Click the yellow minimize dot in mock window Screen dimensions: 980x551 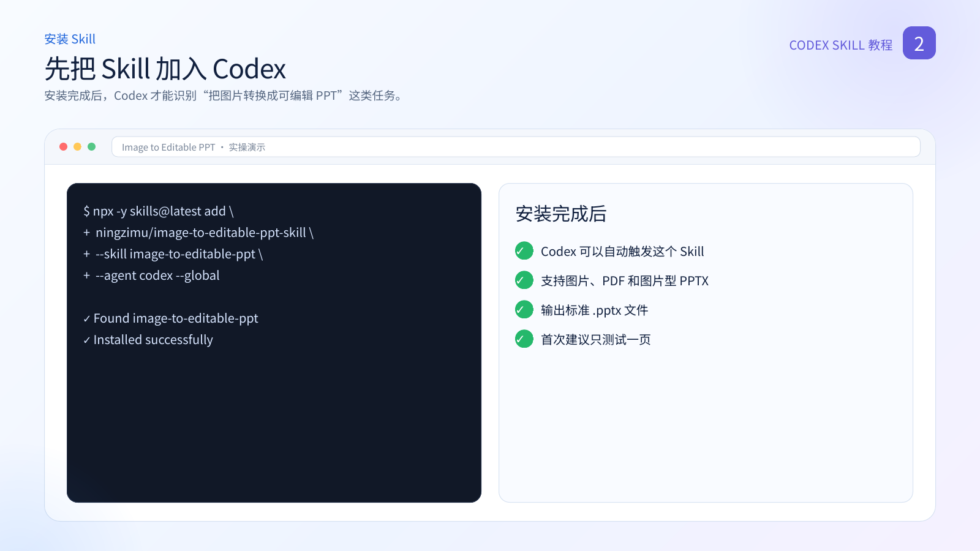(x=77, y=147)
